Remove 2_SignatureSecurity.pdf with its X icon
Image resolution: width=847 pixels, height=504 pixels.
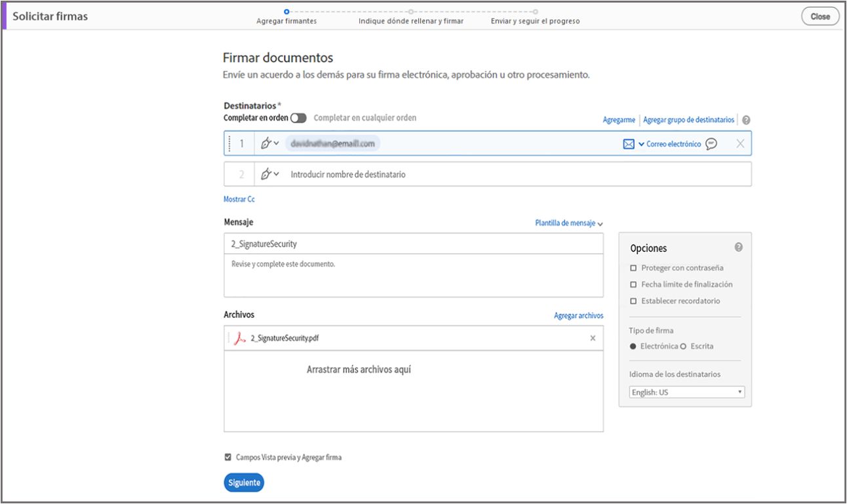593,338
